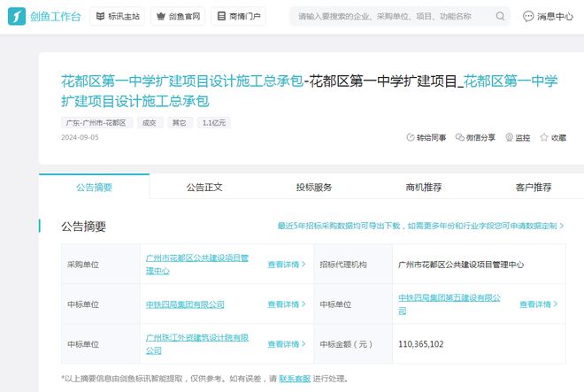This screenshot has width=584, height=392.
Task: Open 商情门户 button in header
Action: (238, 17)
